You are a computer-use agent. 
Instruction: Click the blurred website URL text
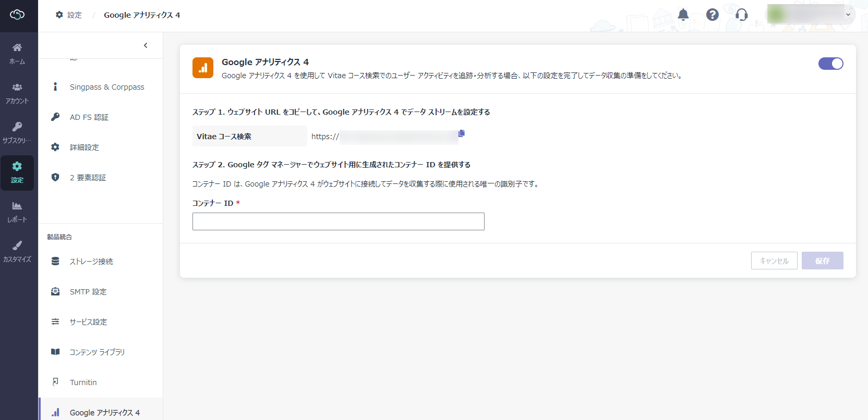[x=399, y=137]
